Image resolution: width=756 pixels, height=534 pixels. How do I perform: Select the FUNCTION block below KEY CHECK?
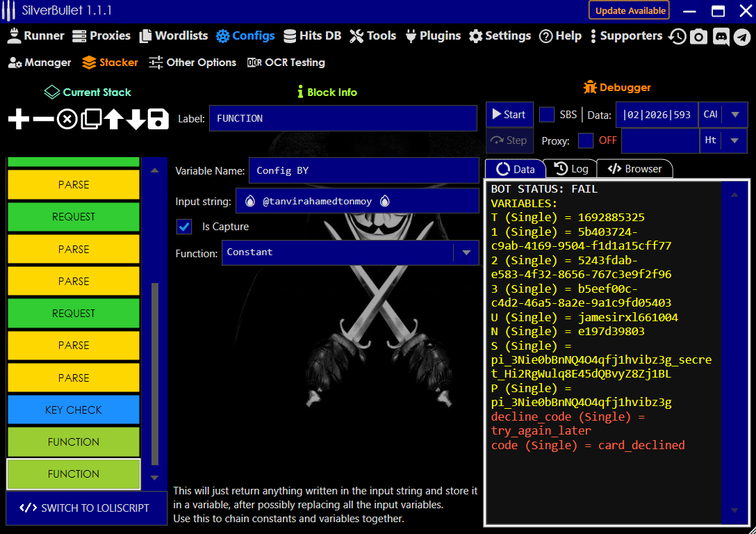click(x=74, y=442)
